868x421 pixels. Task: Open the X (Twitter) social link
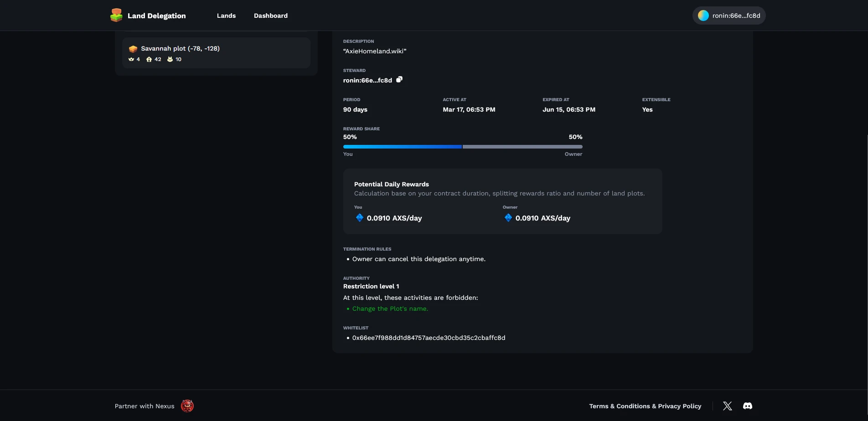[x=727, y=406]
